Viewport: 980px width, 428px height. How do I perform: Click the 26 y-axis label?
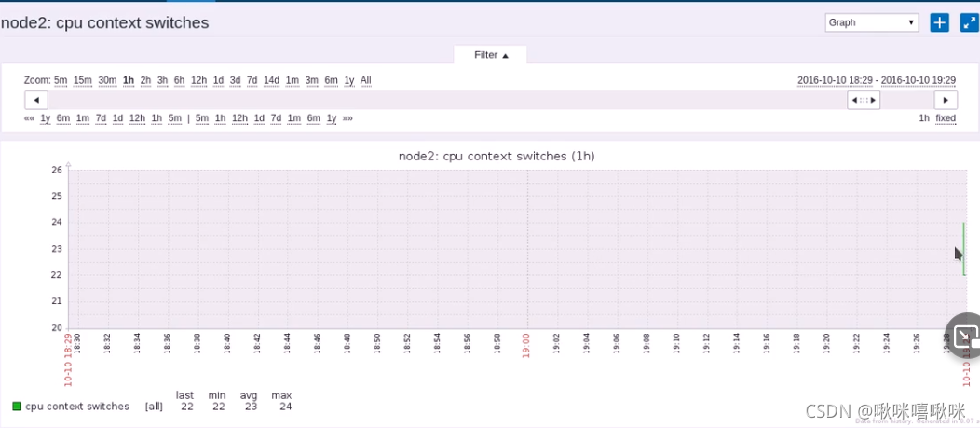click(x=57, y=170)
